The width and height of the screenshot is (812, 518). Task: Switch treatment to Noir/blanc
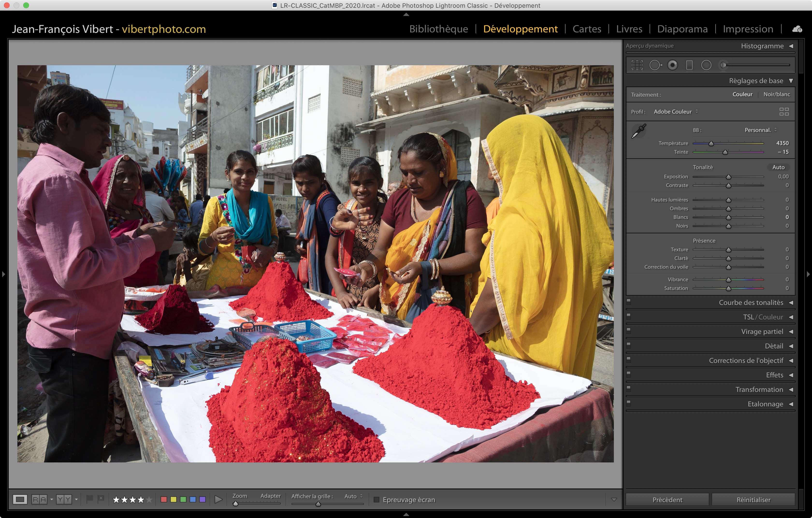pos(776,94)
